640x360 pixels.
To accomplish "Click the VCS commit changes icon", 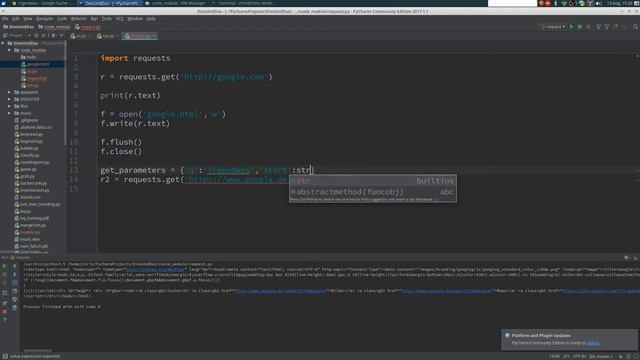I will (x=607, y=27).
